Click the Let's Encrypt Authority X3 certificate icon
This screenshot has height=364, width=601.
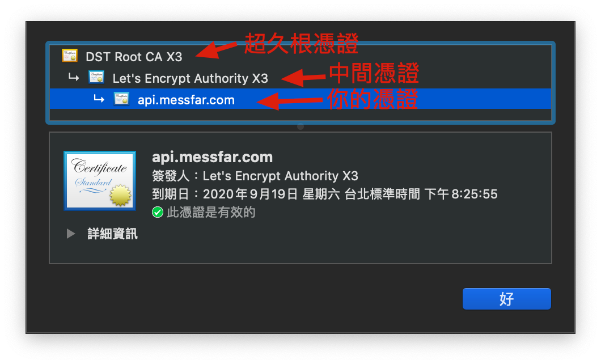pyautogui.click(x=96, y=78)
